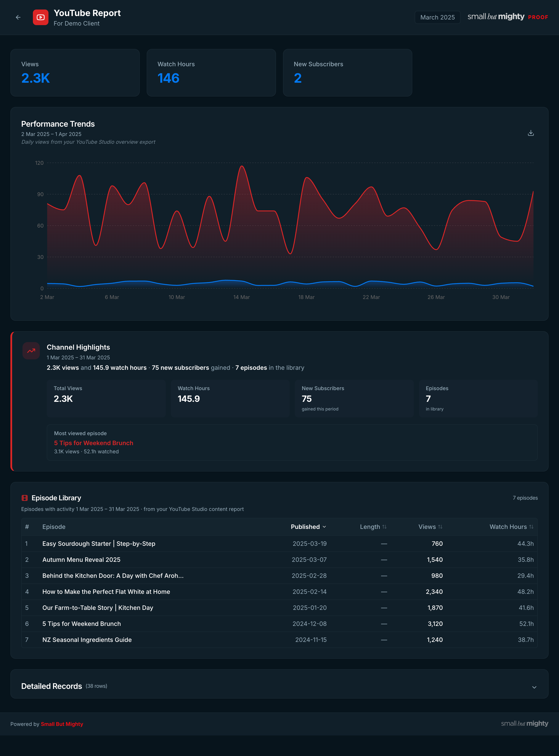This screenshot has height=756, width=559.
Task: Select the Watch Hours 145.9 tile
Action: [230, 399]
